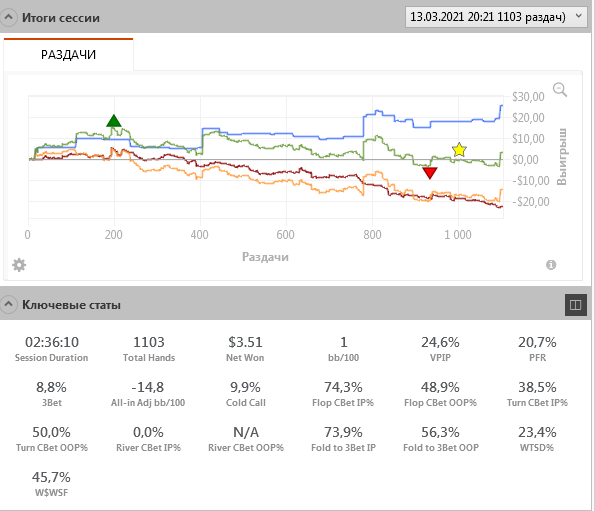Click the VPIP 24,6% stat
This screenshot has height=511, width=595.
click(440, 349)
